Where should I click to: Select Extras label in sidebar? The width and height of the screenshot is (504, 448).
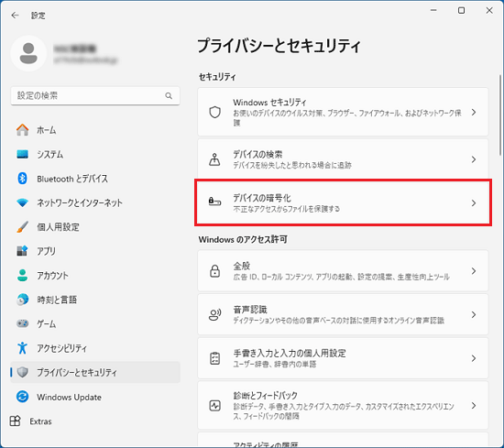pos(40,421)
